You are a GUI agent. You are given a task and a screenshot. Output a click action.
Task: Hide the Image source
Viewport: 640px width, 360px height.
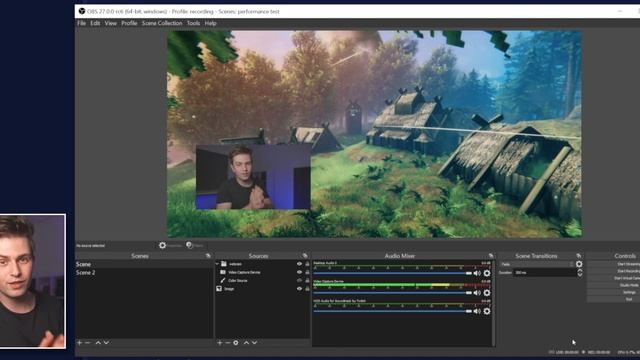[299, 289]
